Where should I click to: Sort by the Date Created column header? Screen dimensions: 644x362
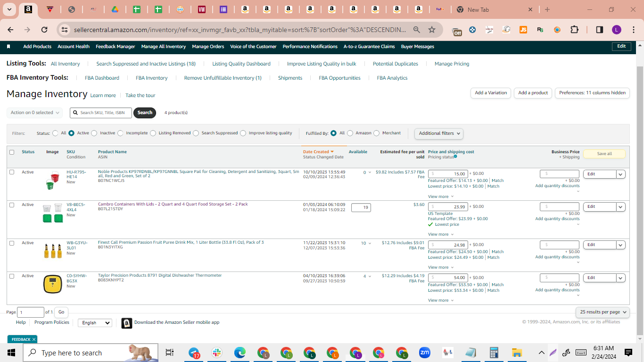click(318, 152)
